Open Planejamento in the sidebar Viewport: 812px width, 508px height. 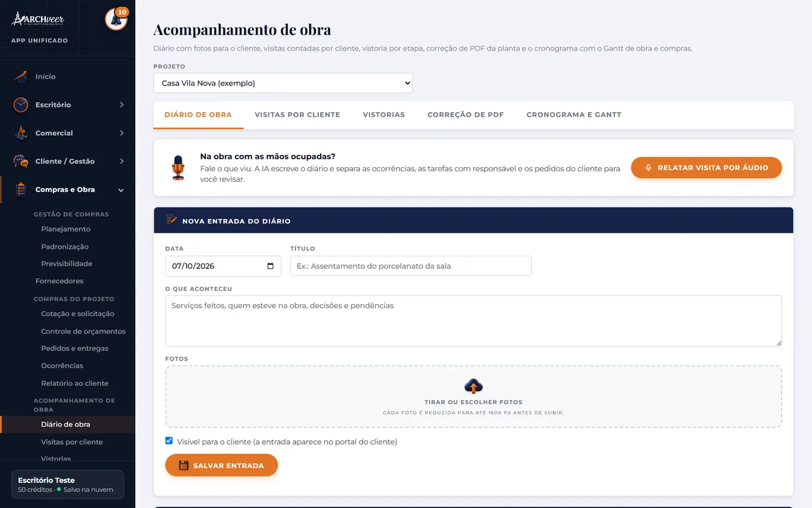pyautogui.click(x=66, y=229)
